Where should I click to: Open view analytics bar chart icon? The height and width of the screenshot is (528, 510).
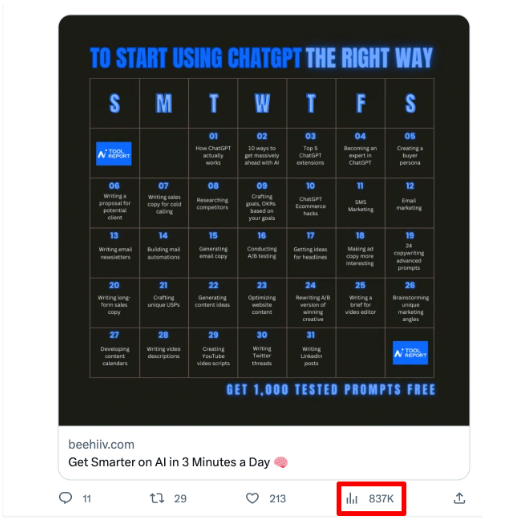352,498
